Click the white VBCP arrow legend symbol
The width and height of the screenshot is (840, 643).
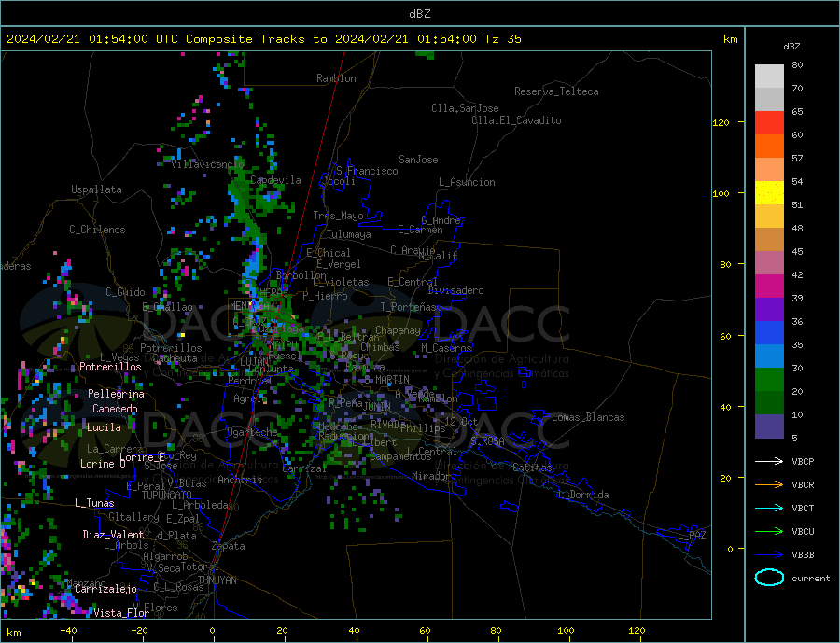(769, 461)
